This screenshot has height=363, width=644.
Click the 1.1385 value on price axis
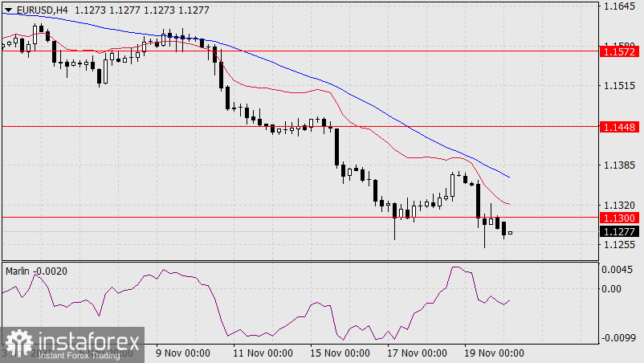tap(618, 165)
